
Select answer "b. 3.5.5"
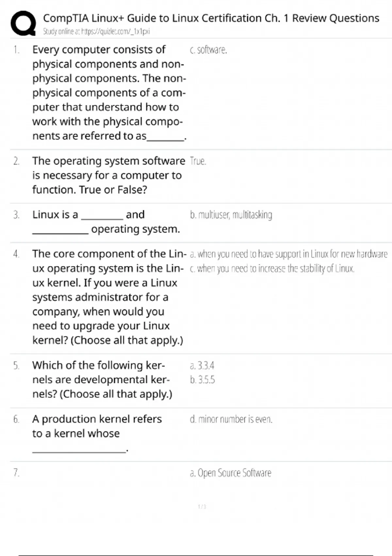click(202, 380)
